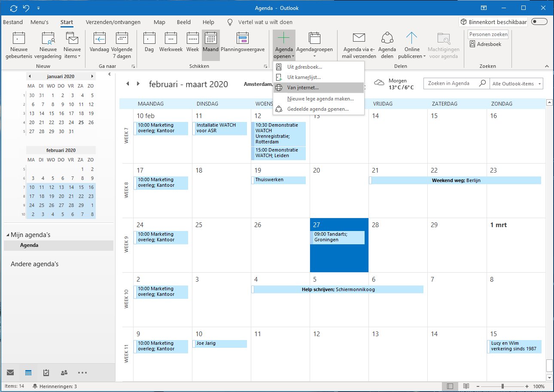Click the Agenda openen button

coord(284,45)
